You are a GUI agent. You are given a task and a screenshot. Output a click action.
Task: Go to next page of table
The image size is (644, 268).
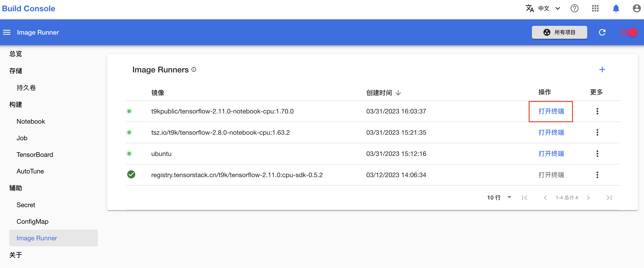588,197
